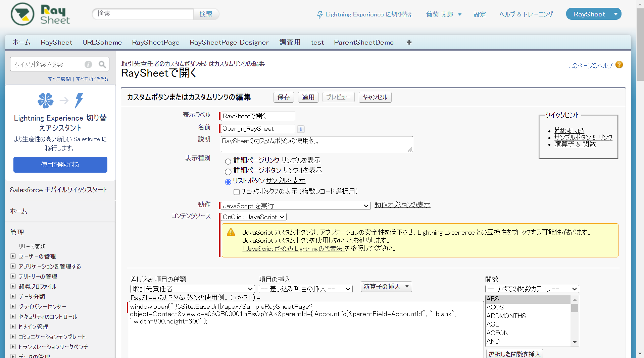The image size is (644, 358).
Task: Expand トランスレーションワークベンチ node
Action: (x=13, y=347)
